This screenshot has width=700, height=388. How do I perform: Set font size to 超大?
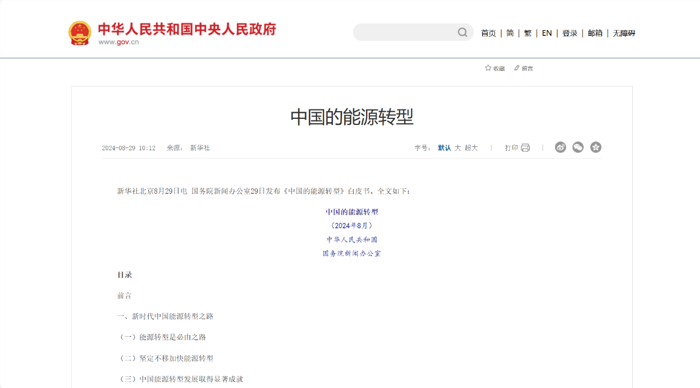(x=471, y=148)
